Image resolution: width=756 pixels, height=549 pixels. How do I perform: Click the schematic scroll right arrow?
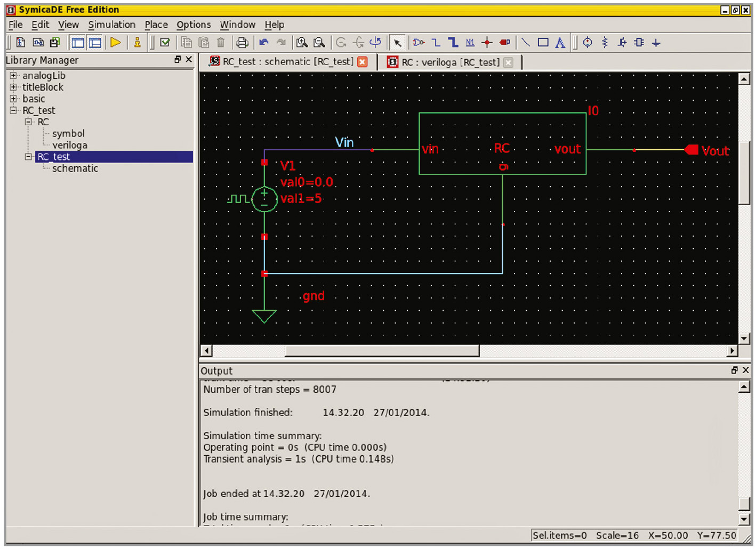click(x=733, y=351)
